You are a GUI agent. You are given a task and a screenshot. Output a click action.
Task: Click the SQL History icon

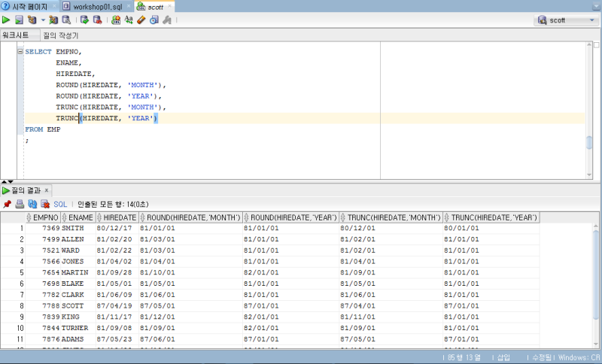[154, 20]
